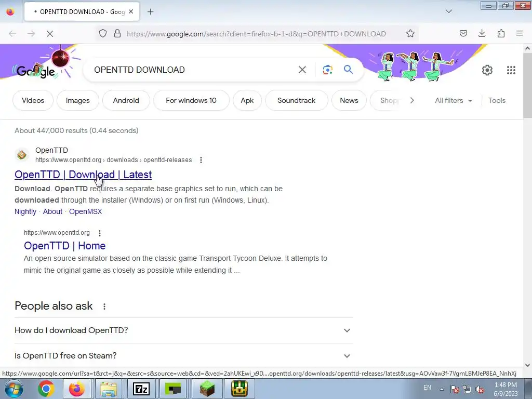
Task: Clear the Google search box text
Action: 302,70
